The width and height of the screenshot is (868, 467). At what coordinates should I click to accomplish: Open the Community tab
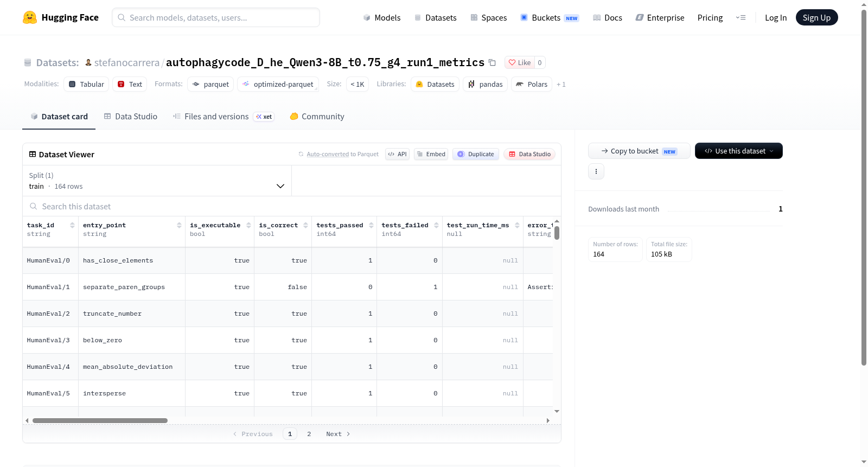(x=317, y=117)
